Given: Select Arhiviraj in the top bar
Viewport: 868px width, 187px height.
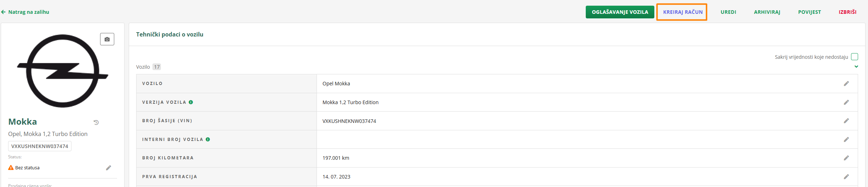Looking at the screenshot, I should point(767,12).
